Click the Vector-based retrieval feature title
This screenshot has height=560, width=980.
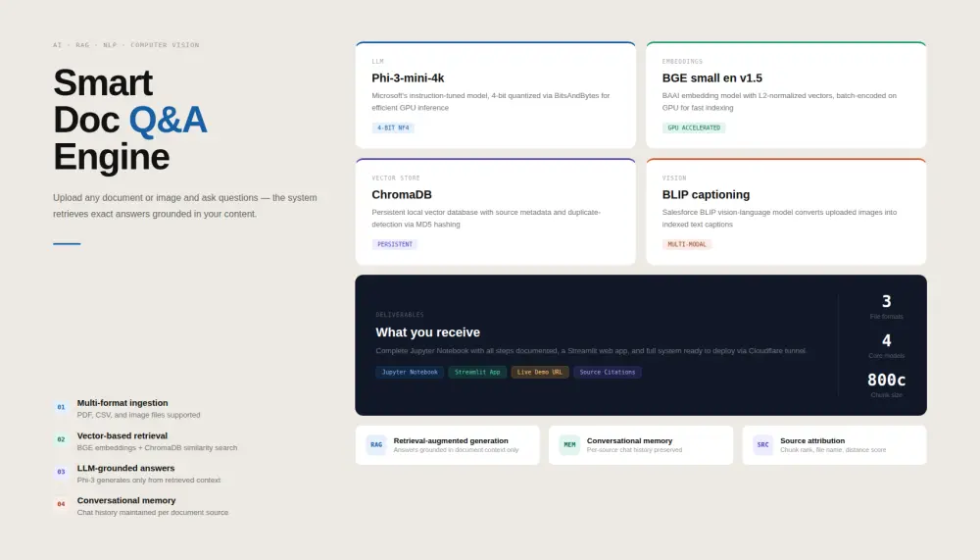pyautogui.click(x=122, y=435)
